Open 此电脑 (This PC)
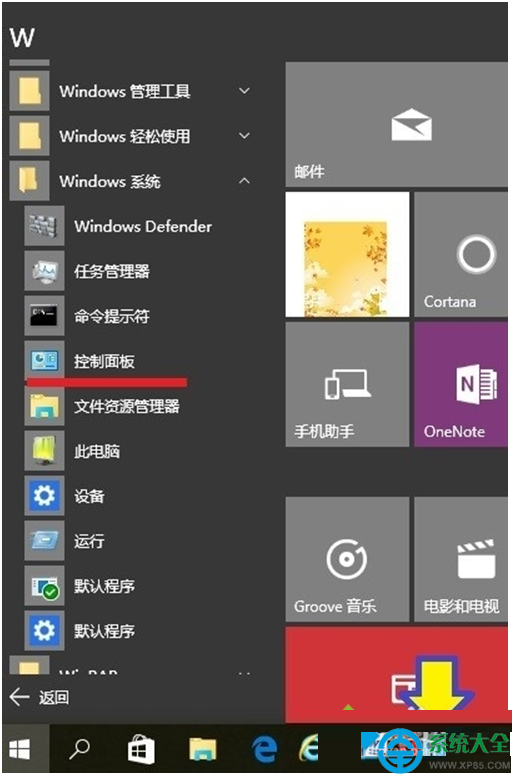This screenshot has width=512, height=776. [x=134, y=451]
